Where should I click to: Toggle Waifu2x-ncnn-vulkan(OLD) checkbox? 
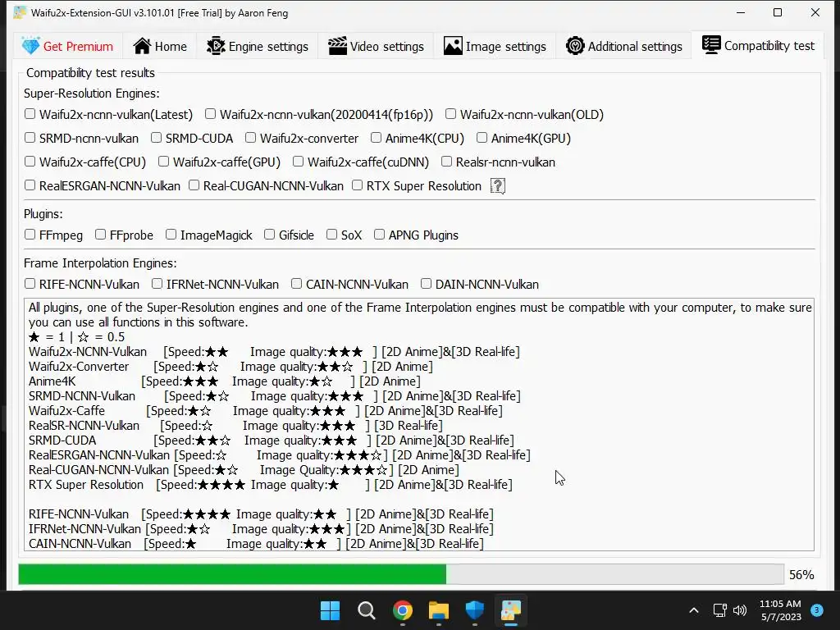(x=451, y=114)
